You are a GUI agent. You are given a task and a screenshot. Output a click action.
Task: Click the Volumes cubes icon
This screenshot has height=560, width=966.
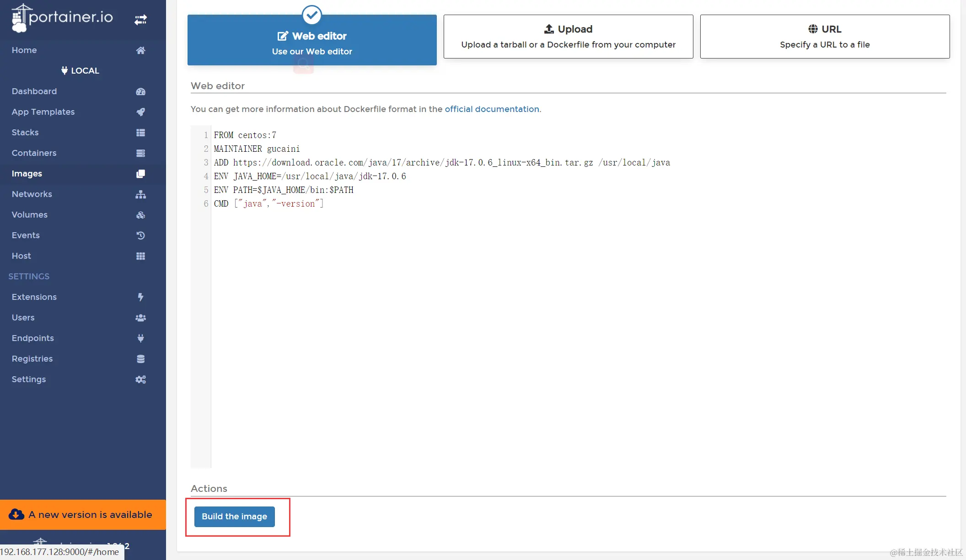tap(140, 215)
